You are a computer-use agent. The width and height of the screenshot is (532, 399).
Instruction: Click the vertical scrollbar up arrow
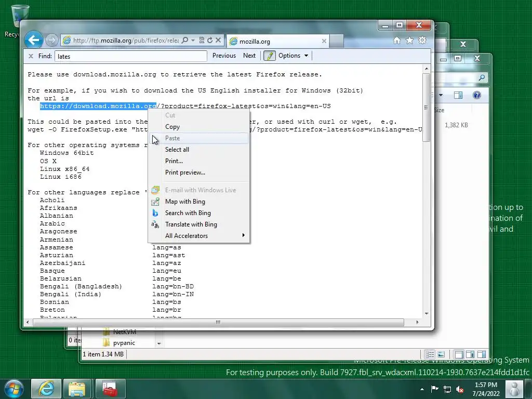coord(427,69)
